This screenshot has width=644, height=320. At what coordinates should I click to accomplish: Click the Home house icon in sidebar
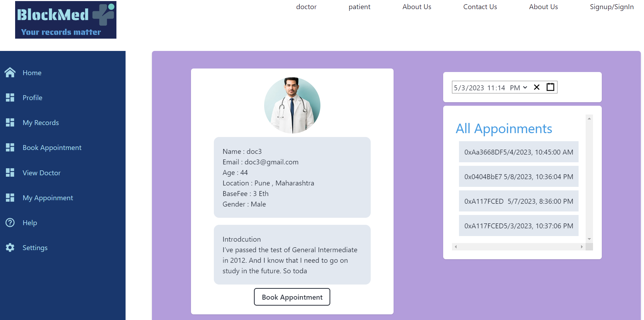pos(10,72)
